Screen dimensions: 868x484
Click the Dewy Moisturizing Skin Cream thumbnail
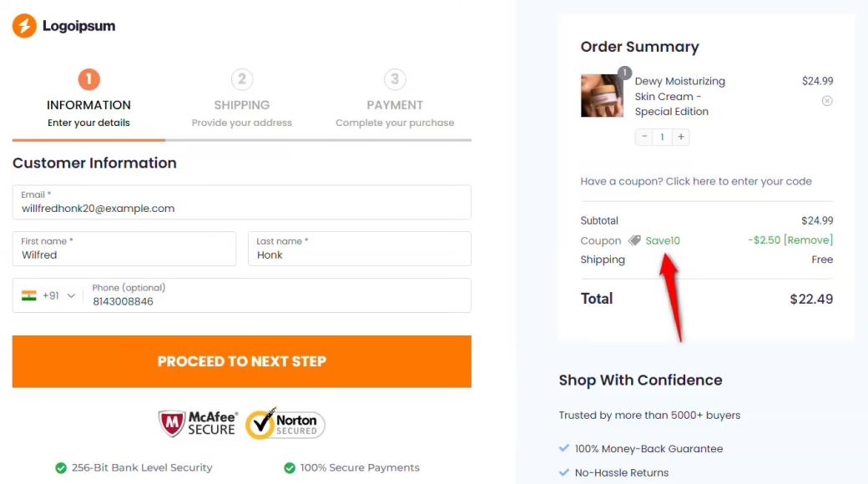click(602, 95)
